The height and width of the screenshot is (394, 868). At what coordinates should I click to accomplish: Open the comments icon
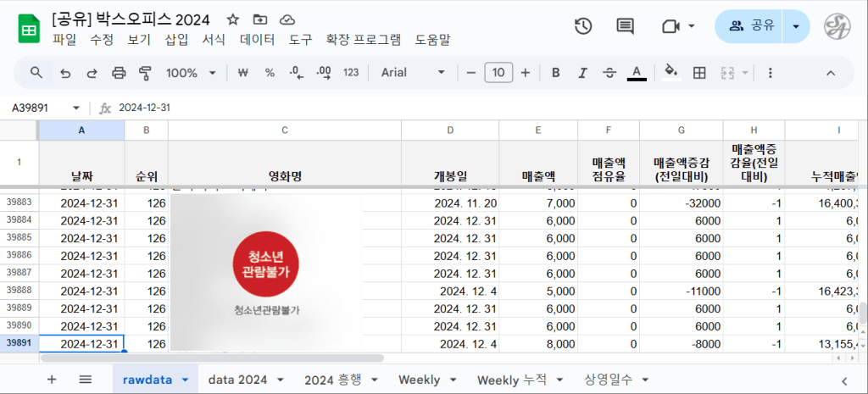tap(626, 26)
